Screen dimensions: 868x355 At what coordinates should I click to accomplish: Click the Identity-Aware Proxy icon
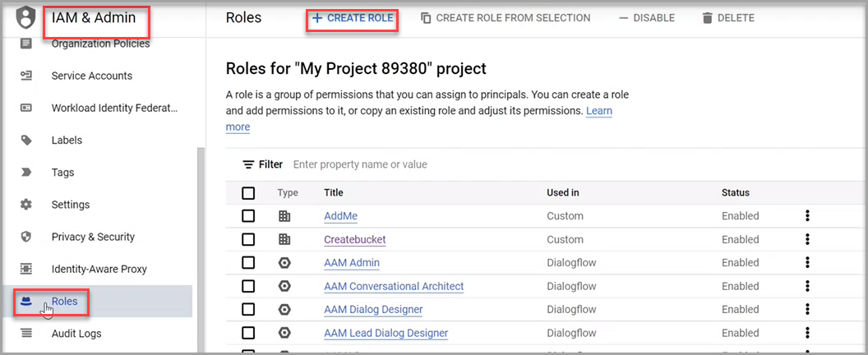(x=26, y=269)
